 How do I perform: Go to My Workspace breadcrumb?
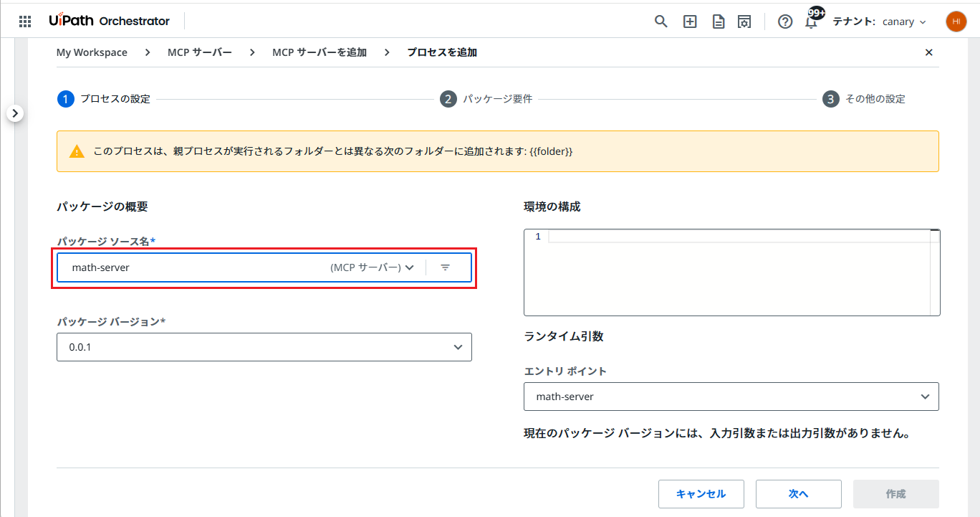click(92, 52)
